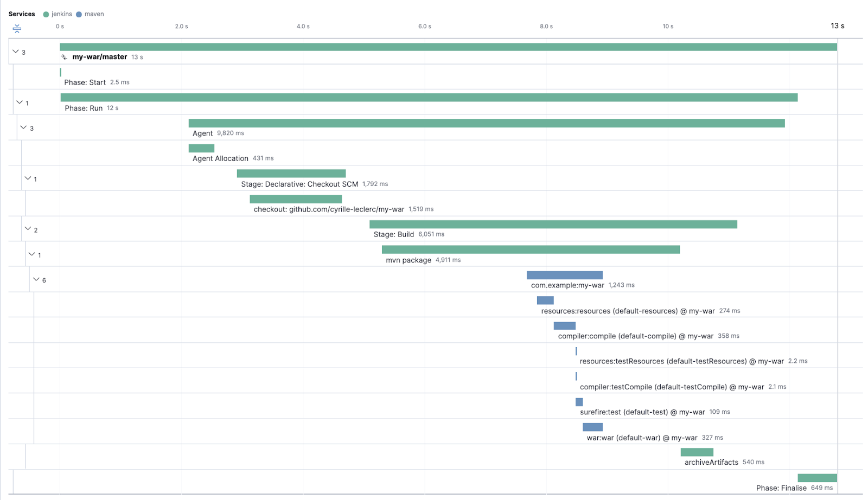The height and width of the screenshot is (500, 868).
Task: Collapse the com.example:my-war chevron
Action: pos(36,279)
